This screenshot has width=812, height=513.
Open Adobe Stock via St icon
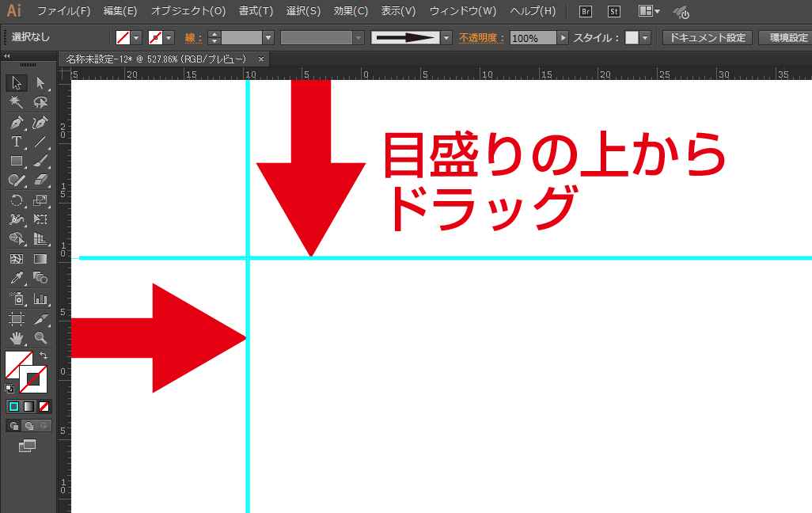(613, 11)
